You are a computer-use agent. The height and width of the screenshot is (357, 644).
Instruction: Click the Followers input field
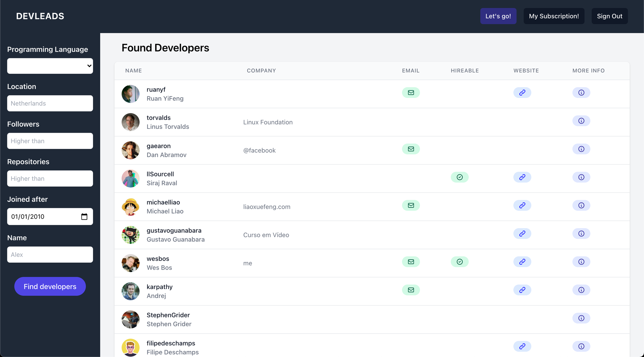50,141
